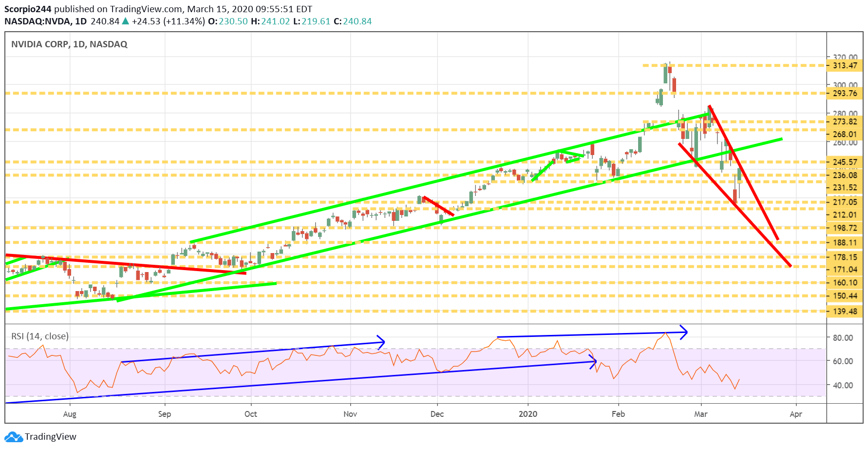Select the 217.05 price level label
This screenshot has height=450, width=868.
(845, 202)
